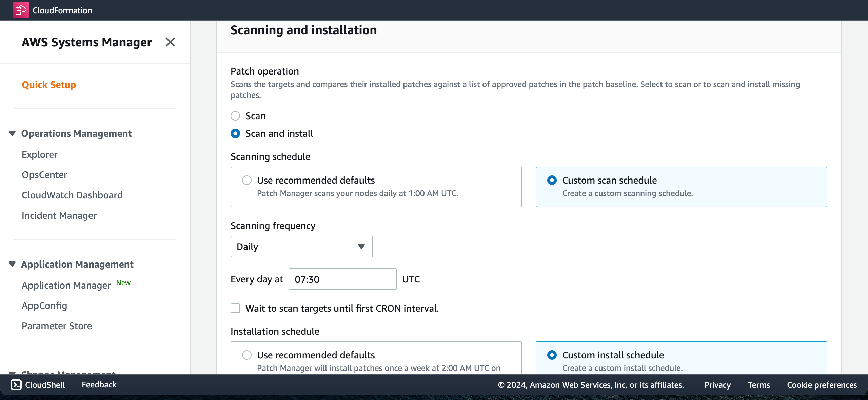Viewport: 868px width, 400px height.
Task: Collapse the Operations Management section
Action: click(12, 133)
